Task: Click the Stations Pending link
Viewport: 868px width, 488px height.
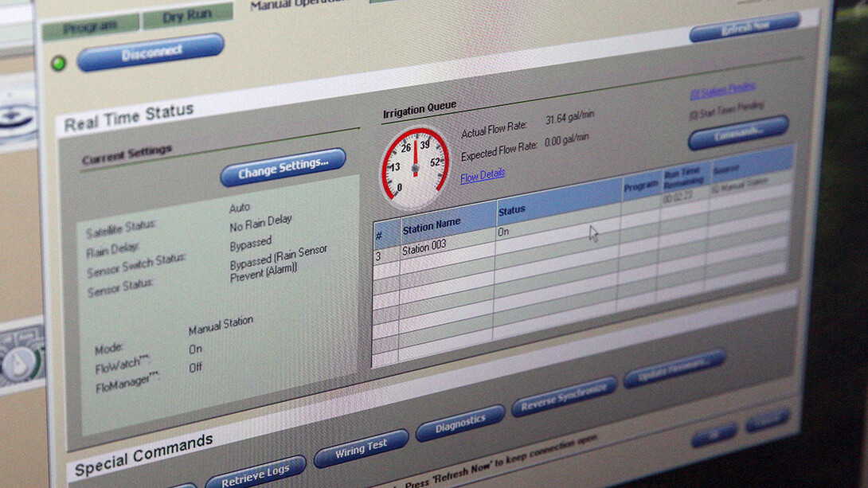Action: point(722,90)
